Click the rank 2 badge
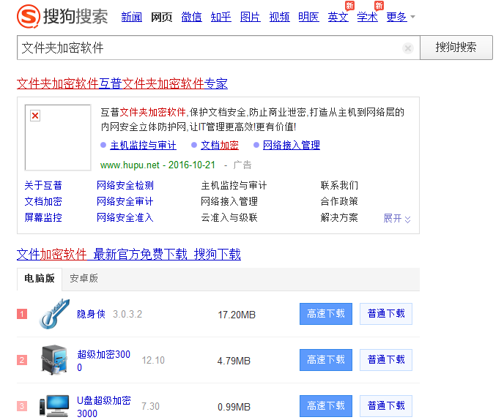This screenshot has height=420, width=504. coord(22,360)
